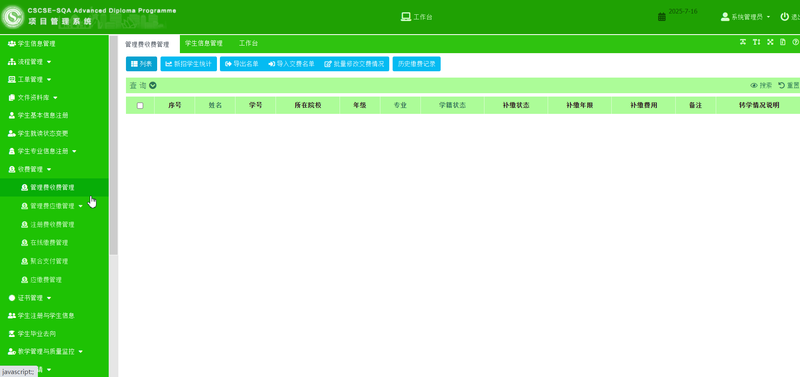Click the help question-mark icon

point(795,42)
